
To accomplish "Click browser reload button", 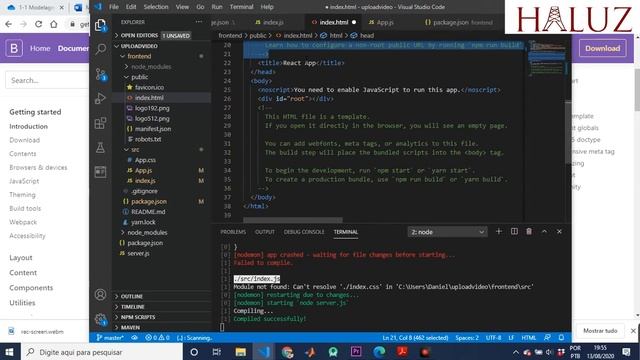I will pyautogui.click(x=38, y=24).
